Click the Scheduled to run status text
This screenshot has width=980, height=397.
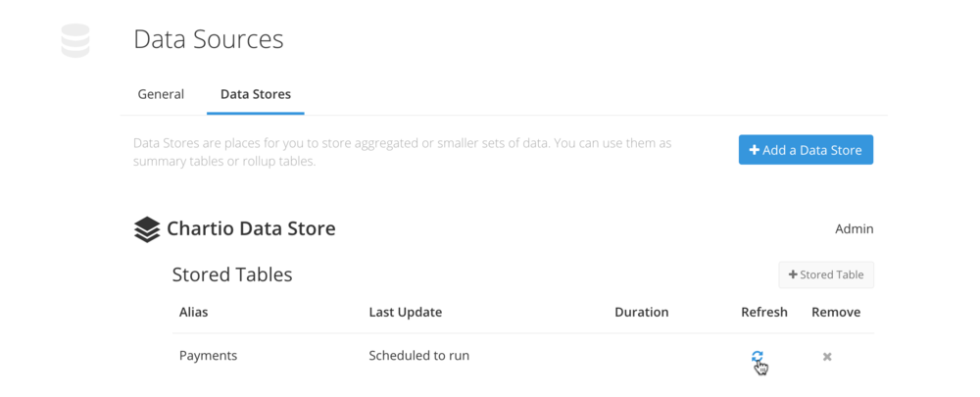click(x=418, y=356)
